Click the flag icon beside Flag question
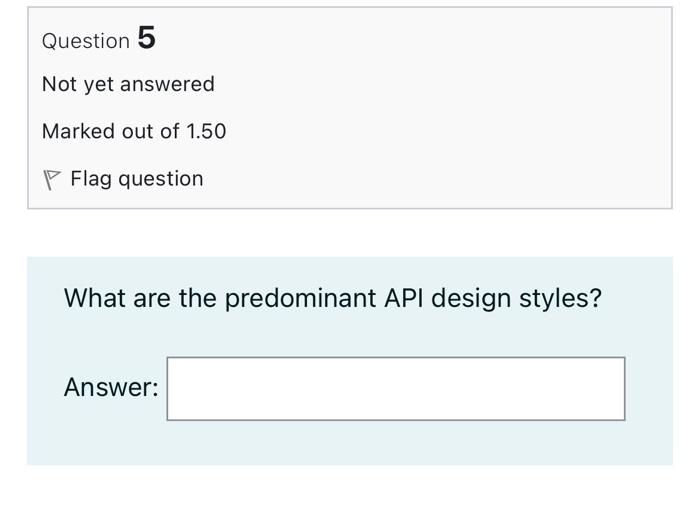This screenshot has height=517, width=700. (x=51, y=180)
